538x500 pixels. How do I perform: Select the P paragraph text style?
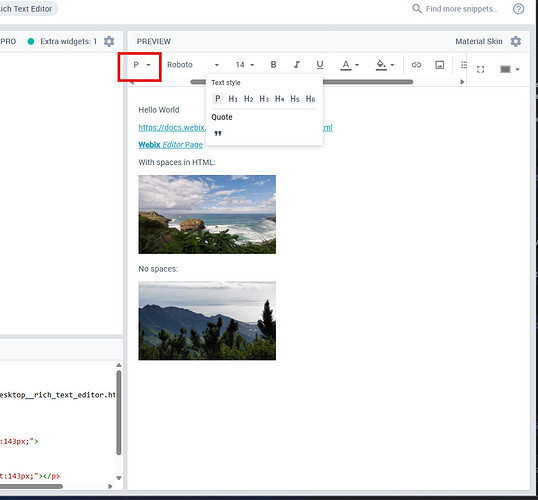(x=218, y=99)
